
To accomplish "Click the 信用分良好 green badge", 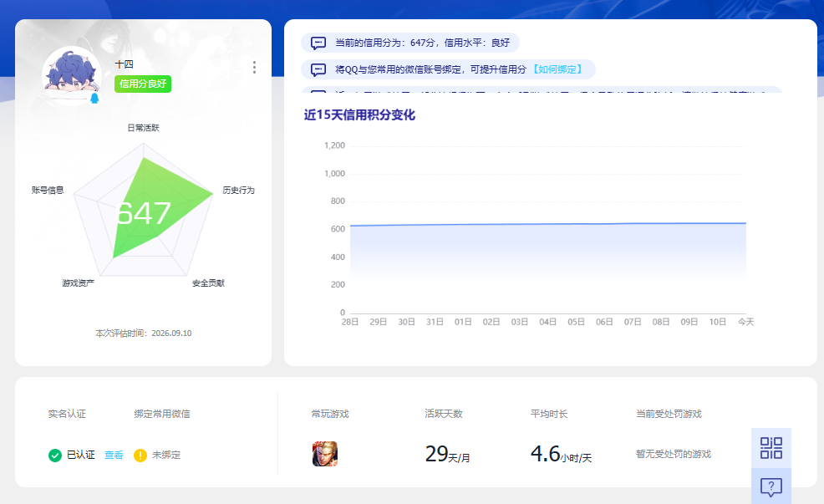I will pos(143,84).
